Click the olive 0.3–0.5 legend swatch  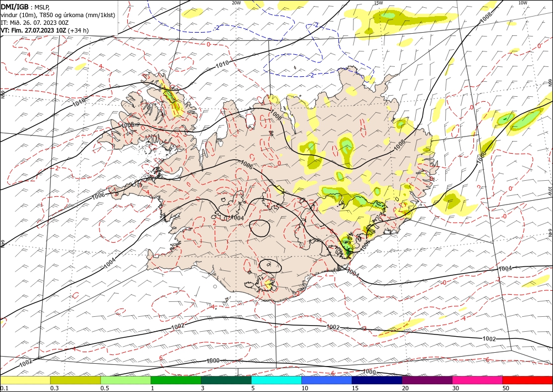coord(75,380)
